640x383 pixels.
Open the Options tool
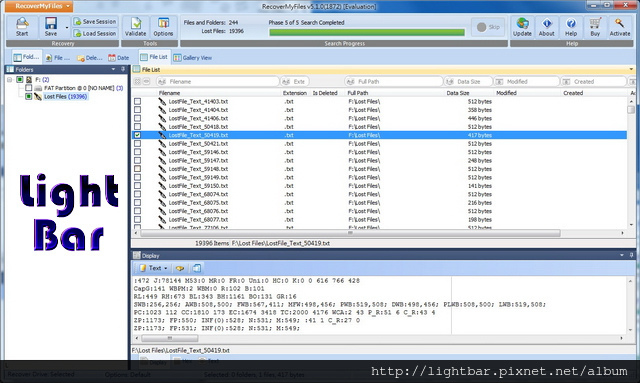[x=163, y=27]
